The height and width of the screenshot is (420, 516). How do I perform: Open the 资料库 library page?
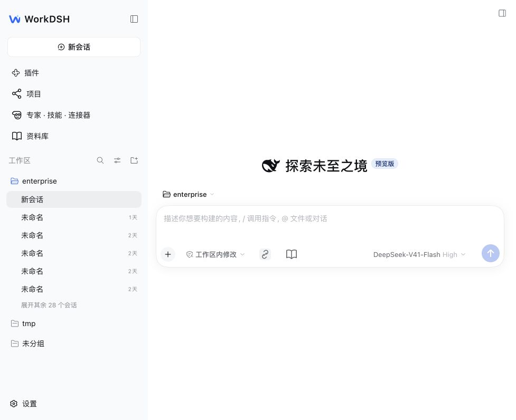pyautogui.click(x=30, y=136)
